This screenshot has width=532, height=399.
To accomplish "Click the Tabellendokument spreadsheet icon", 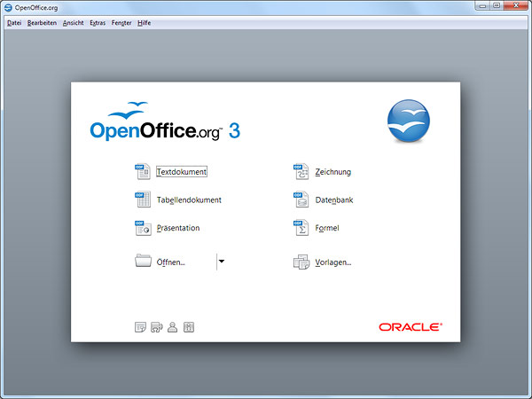I will [143, 199].
